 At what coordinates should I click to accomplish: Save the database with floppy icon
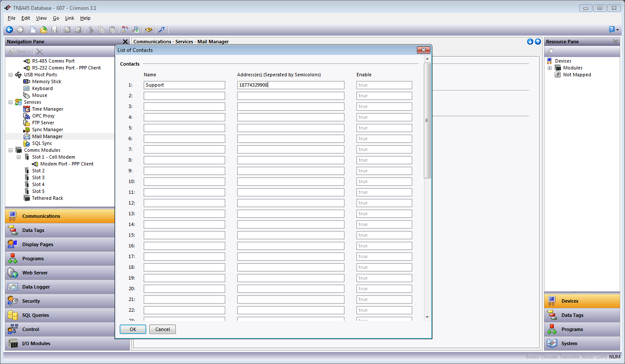click(54, 30)
